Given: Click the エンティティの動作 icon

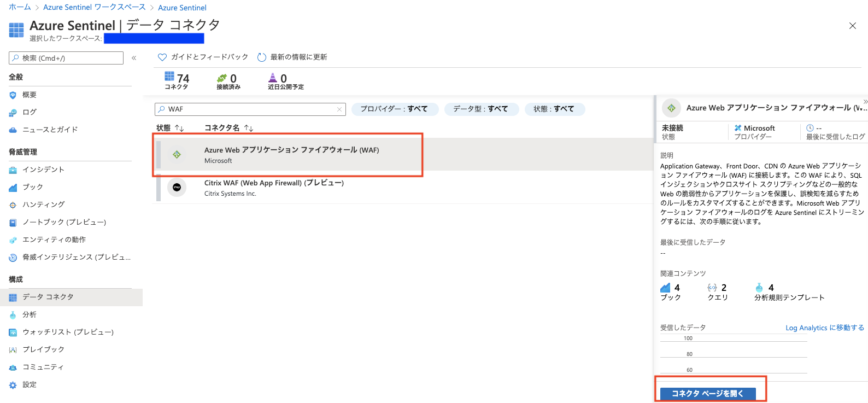Looking at the screenshot, I should (13, 240).
